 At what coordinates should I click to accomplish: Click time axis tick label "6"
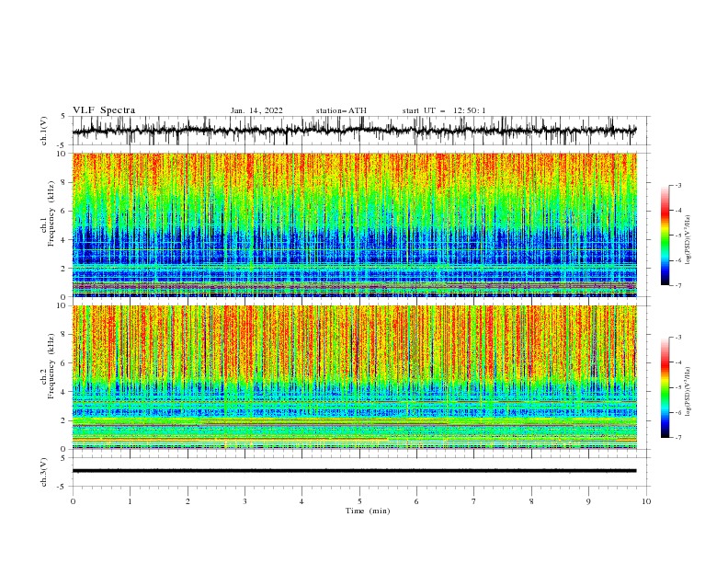(x=416, y=501)
